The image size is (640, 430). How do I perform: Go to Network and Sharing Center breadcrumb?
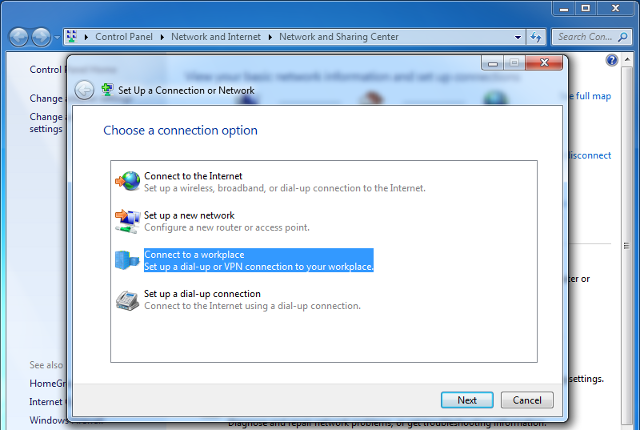(x=338, y=37)
